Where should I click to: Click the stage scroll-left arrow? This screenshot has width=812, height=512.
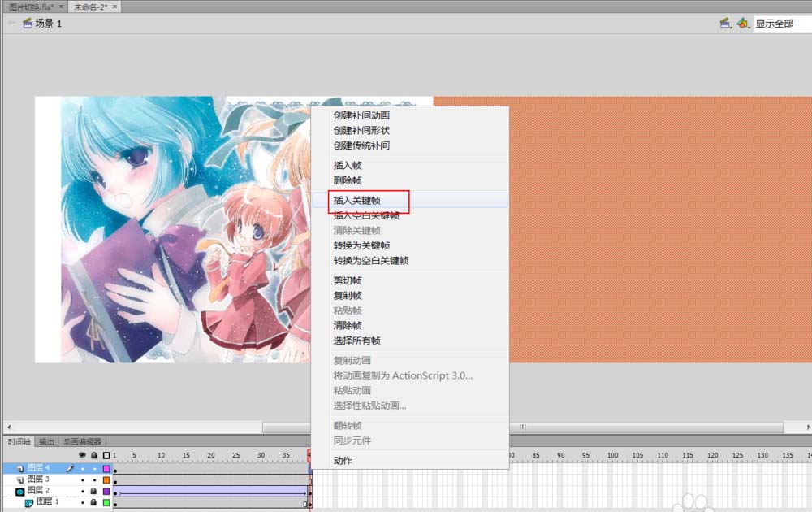(x=9, y=427)
